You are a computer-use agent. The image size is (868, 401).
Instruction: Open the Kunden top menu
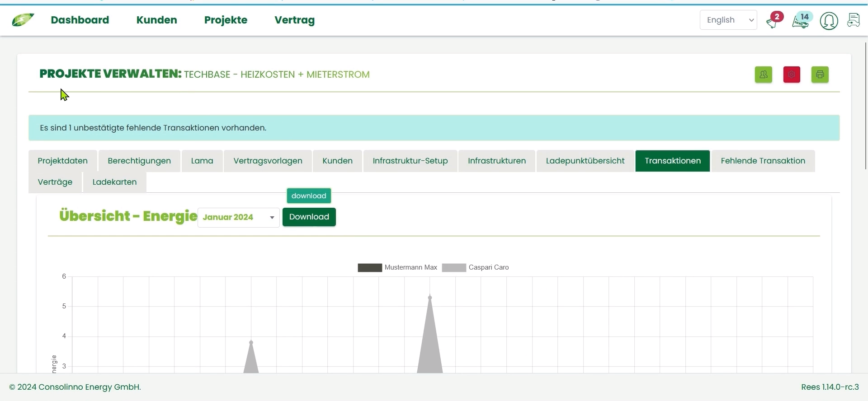point(157,20)
